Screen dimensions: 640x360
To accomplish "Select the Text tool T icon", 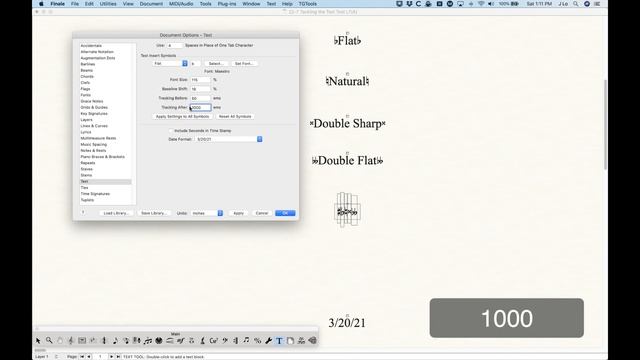I will point(279,340).
